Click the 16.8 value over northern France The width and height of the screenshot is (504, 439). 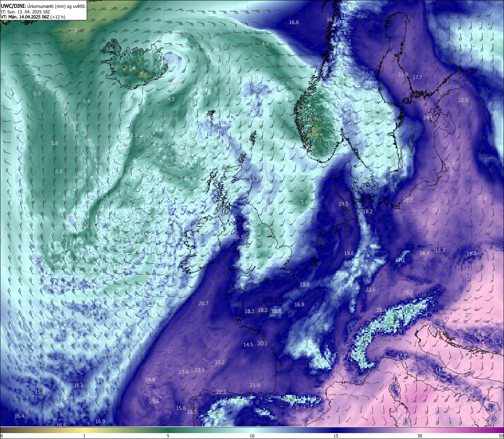pyautogui.click(x=299, y=304)
